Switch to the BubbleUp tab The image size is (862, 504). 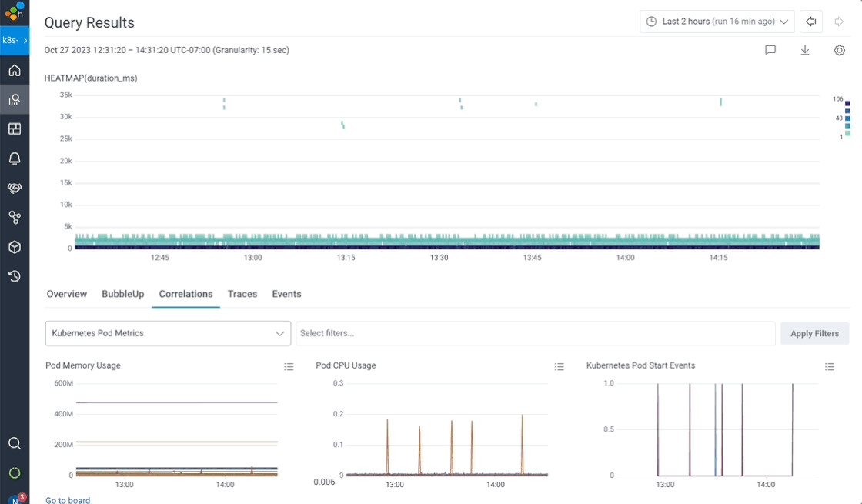tap(123, 294)
